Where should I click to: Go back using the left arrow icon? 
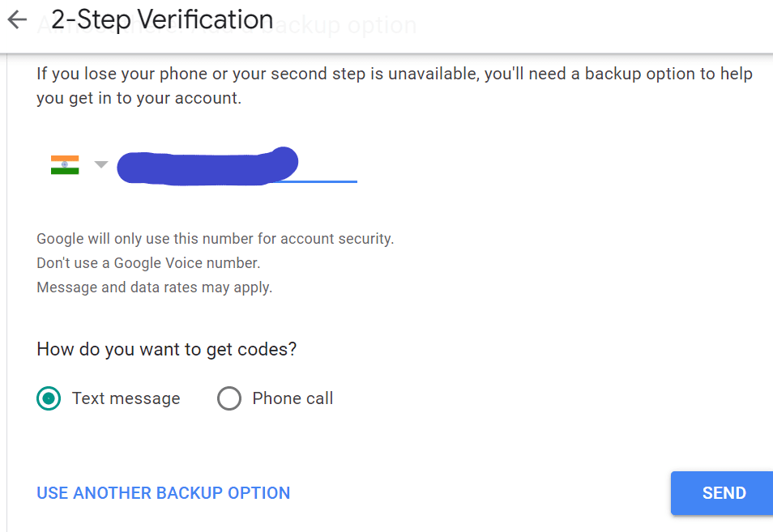(17, 19)
